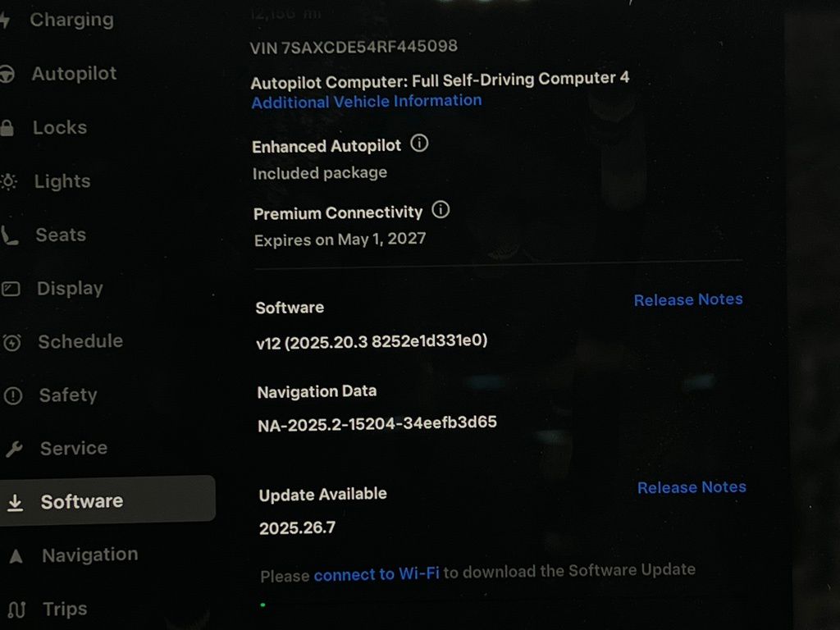Select the Locks padlock icon
This screenshot has height=630, width=840.
(7, 128)
